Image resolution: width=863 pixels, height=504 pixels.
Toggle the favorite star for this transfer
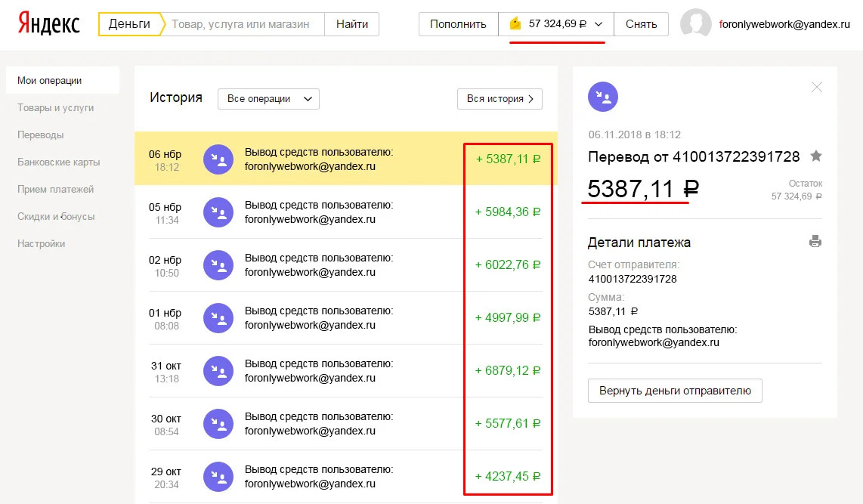816,156
